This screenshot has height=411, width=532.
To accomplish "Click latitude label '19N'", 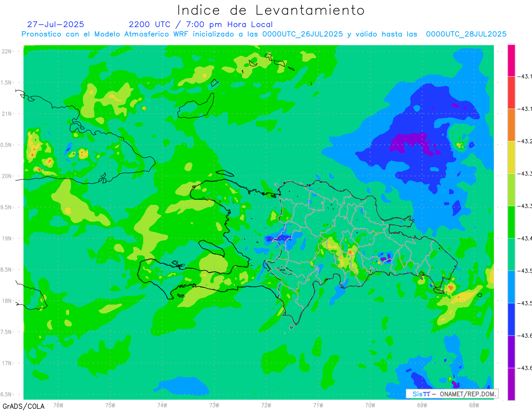I will pos(7,239).
